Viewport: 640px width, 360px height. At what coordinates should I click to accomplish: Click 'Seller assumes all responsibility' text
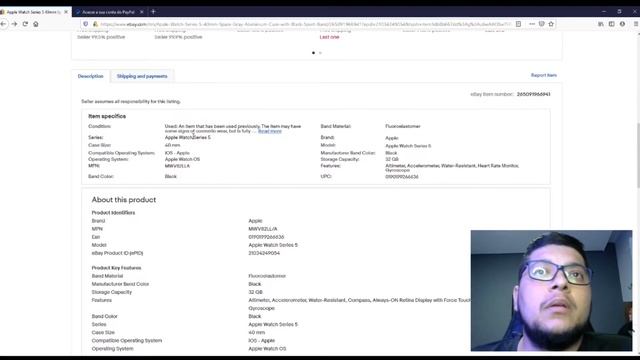(x=131, y=102)
